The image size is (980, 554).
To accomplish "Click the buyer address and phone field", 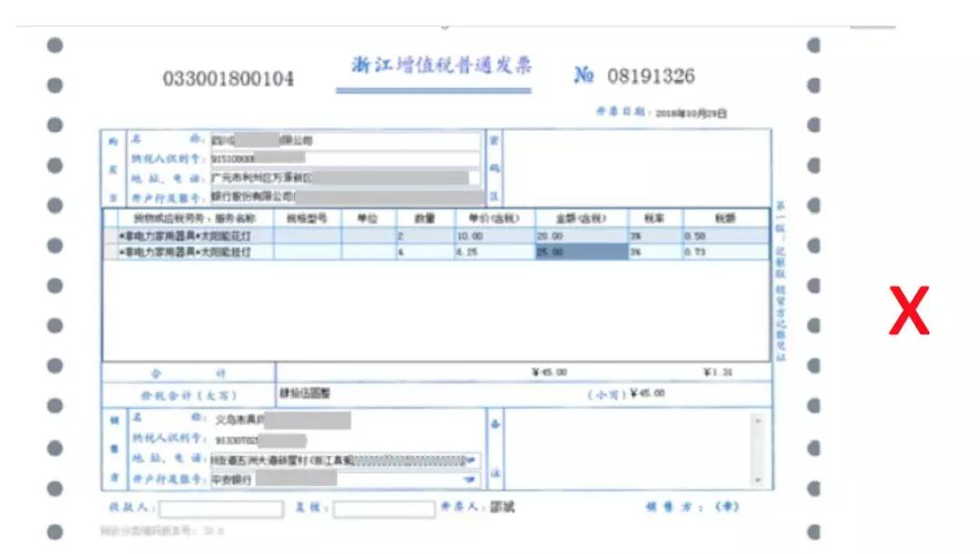I will (346, 178).
